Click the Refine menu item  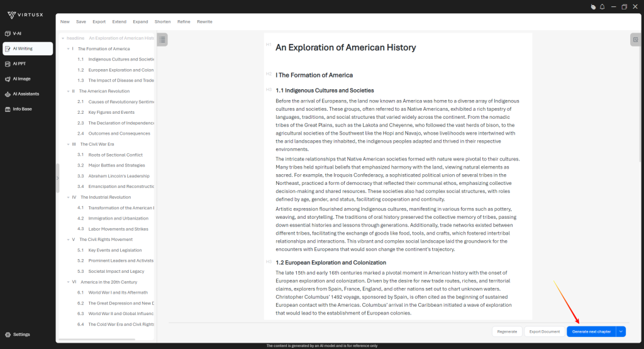[x=184, y=22]
